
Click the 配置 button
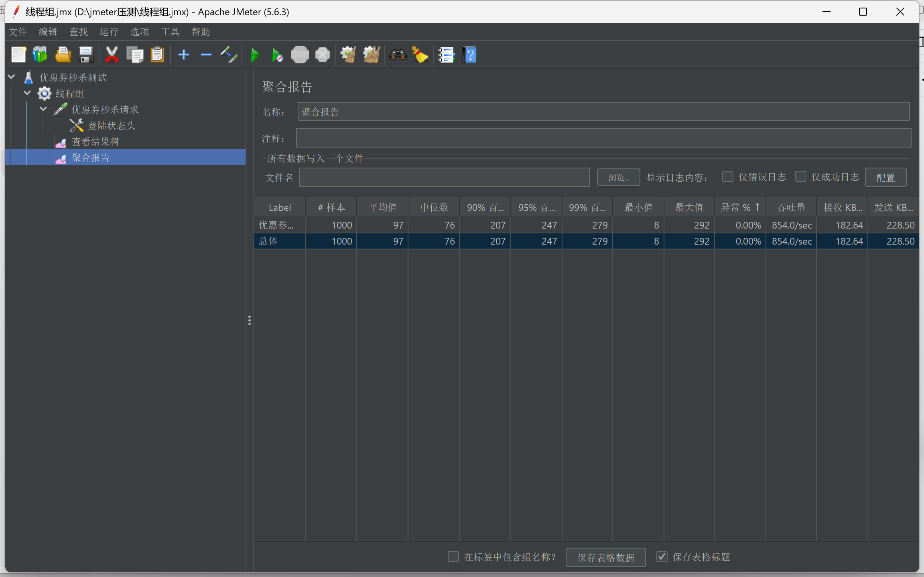pyautogui.click(x=885, y=177)
